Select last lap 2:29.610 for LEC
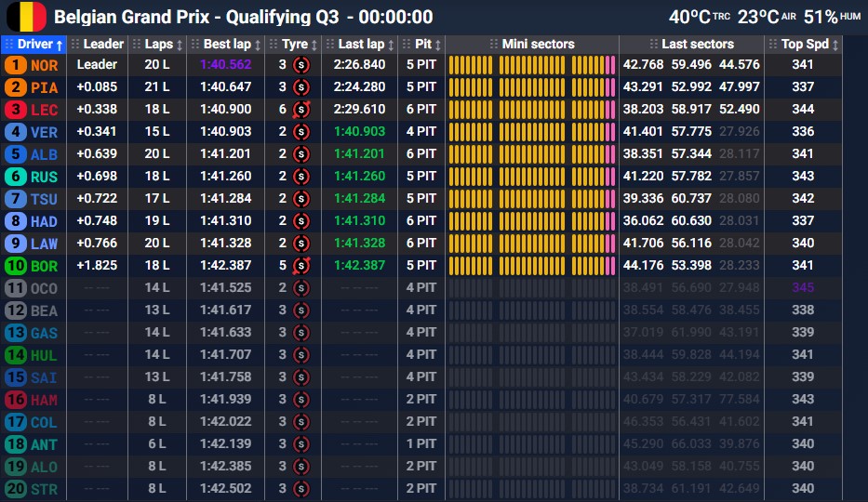This screenshot has height=502, width=868. 359,109
